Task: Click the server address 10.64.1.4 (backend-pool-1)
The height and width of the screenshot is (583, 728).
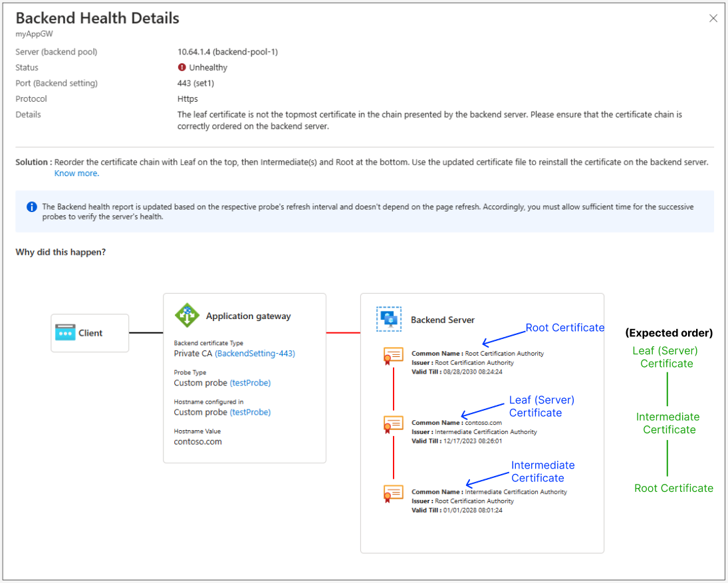Action: pyautogui.click(x=227, y=52)
